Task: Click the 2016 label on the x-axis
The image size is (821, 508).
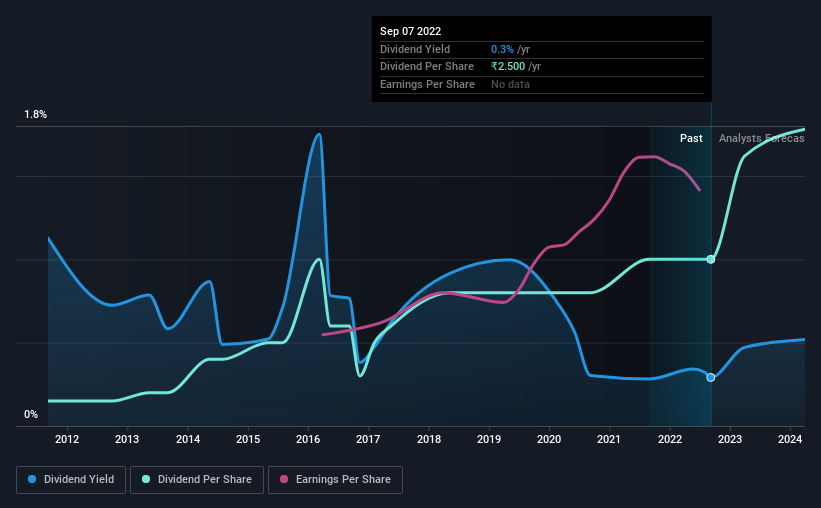Action: [x=308, y=439]
